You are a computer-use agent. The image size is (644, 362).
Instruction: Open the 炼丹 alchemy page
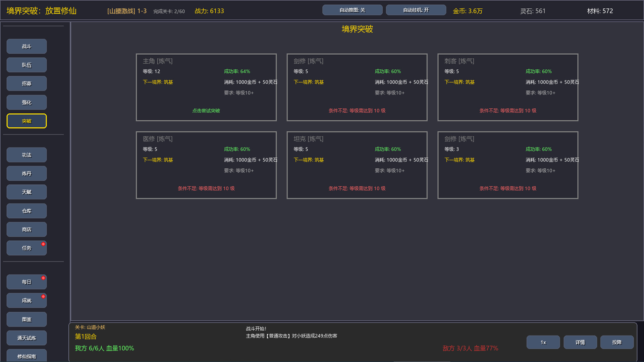point(26,173)
